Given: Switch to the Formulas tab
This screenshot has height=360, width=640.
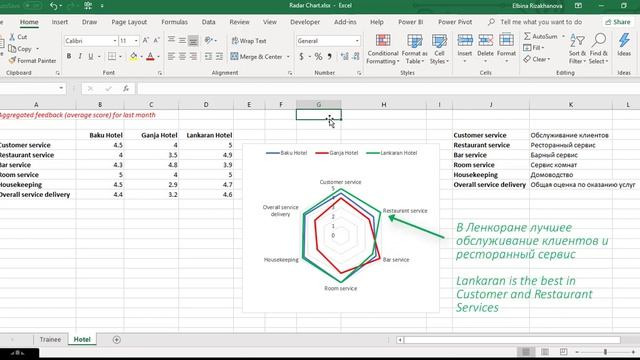Looking at the screenshot, I should click(174, 22).
